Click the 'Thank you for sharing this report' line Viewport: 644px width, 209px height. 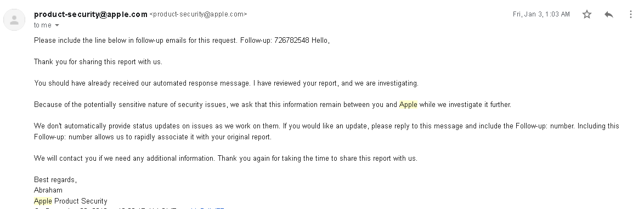[x=98, y=62]
